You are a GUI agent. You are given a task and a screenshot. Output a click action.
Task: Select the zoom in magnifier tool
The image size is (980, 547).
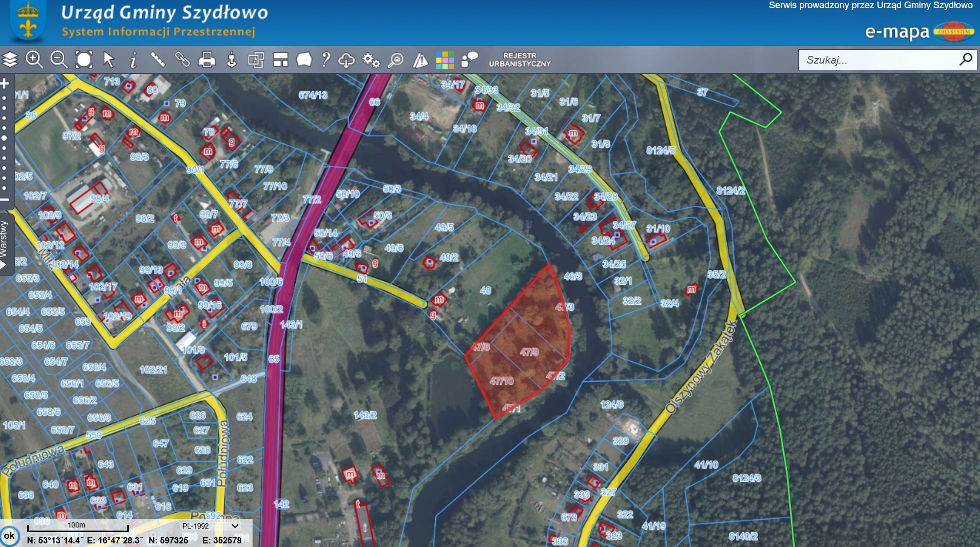pyautogui.click(x=34, y=60)
